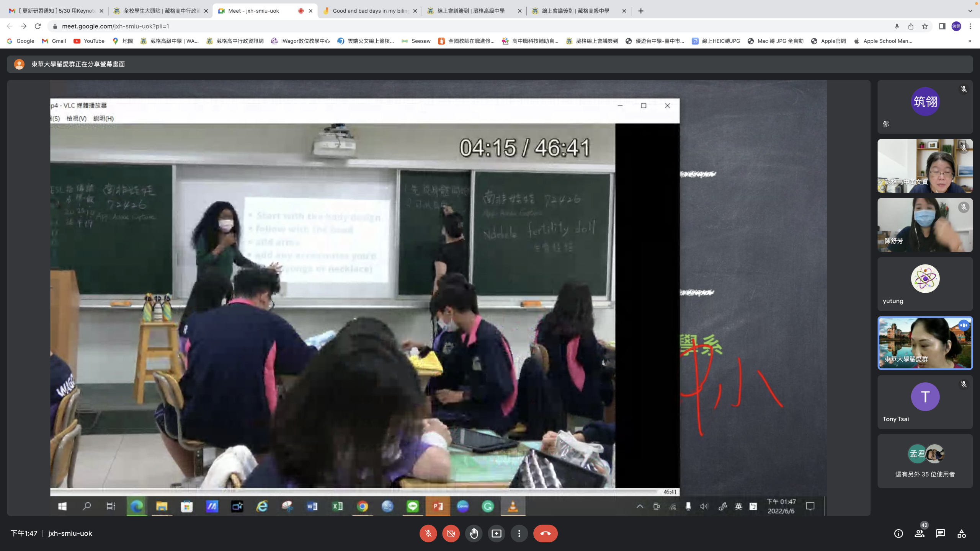Expand the hidden bookmarks chevron

pyautogui.click(x=970, y=41)
